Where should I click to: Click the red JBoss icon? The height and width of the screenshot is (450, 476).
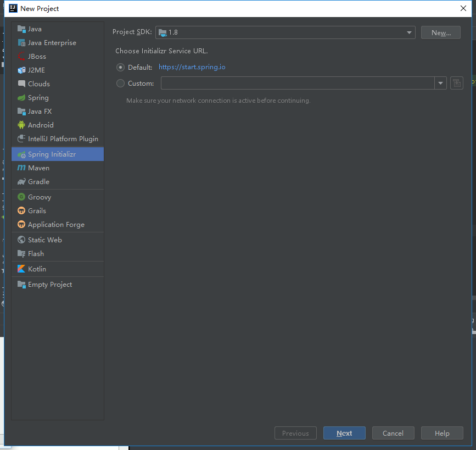tap(21, 57)
